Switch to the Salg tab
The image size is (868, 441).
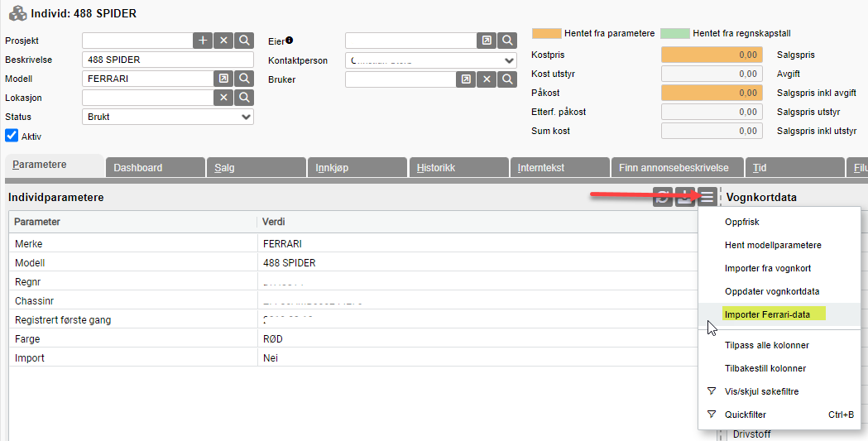(257, 168)
